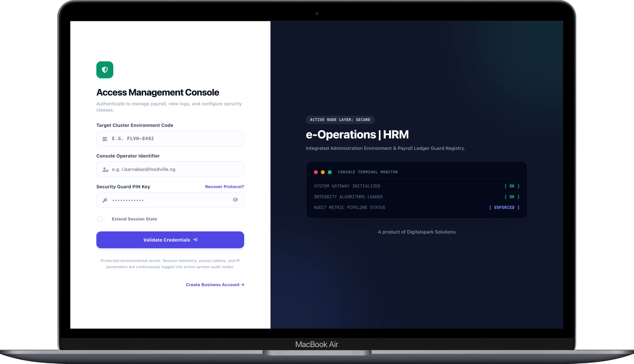This screenshot has width=634, height=364.
Task: Click the red dot in terminal monitor
Action: 316,172
